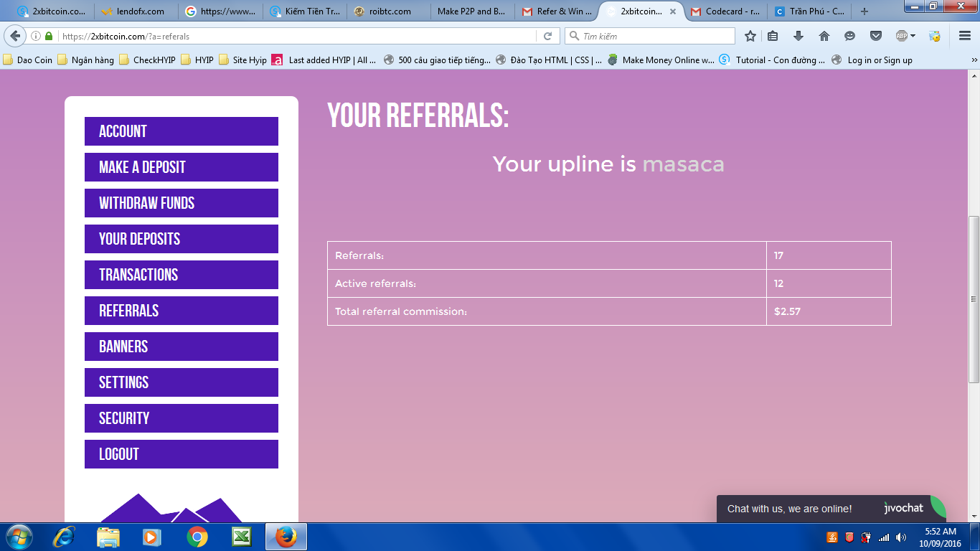Switch to the Refer & Win Gmail tab
The image size is (980, 551).
(558, 11)
